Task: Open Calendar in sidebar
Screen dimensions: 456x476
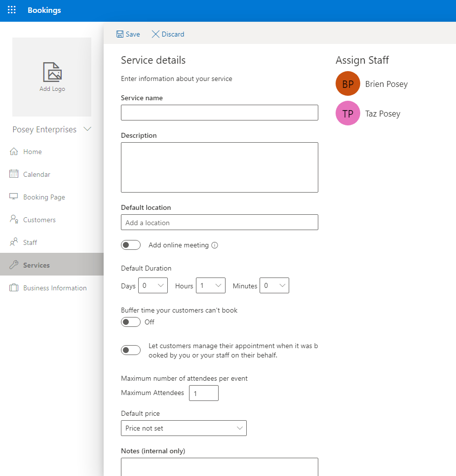Action: tap(52, 174)
